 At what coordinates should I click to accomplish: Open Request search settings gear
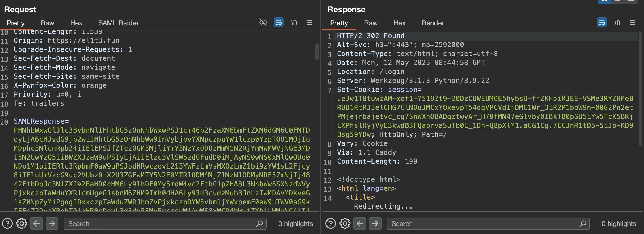(x=22, y=223)
